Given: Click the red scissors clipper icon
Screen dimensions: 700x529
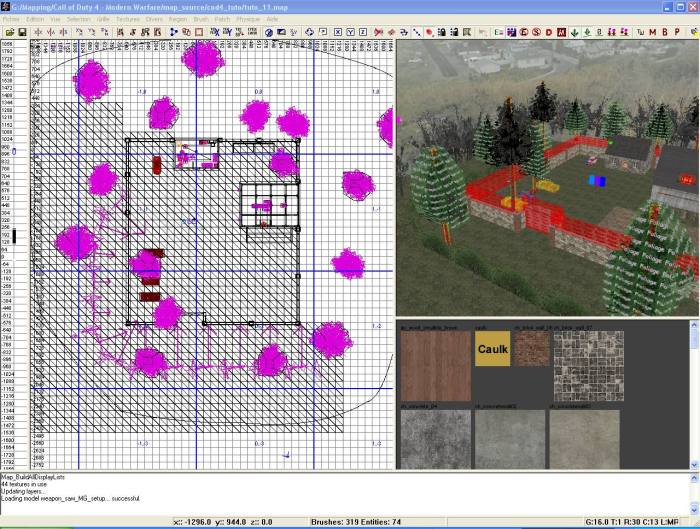Looking at the screenshot, I should pos(379,32).
